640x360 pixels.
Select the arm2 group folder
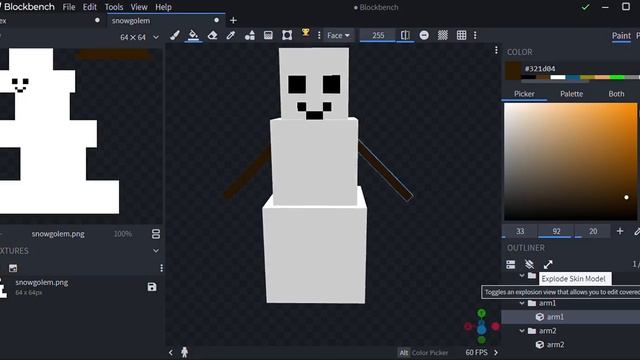[x=547, y=331]
